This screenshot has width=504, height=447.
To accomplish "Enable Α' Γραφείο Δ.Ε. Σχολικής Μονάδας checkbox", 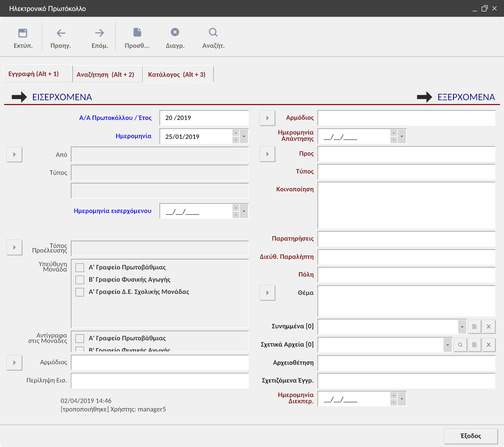I will [80, 292].
